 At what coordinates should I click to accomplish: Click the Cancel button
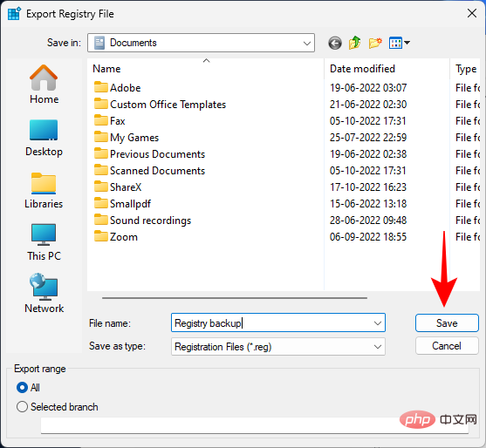[447, 346]
